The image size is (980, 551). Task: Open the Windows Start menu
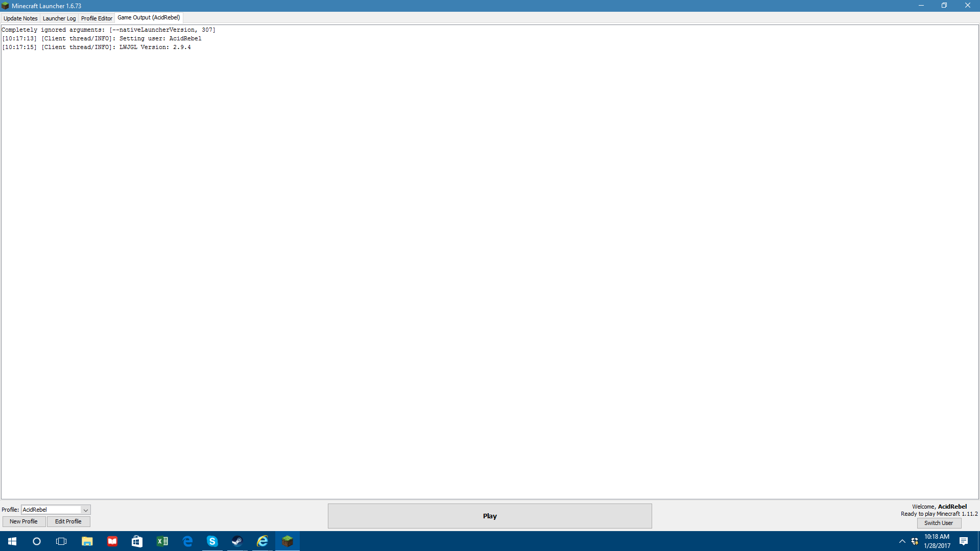pos(12,541)
